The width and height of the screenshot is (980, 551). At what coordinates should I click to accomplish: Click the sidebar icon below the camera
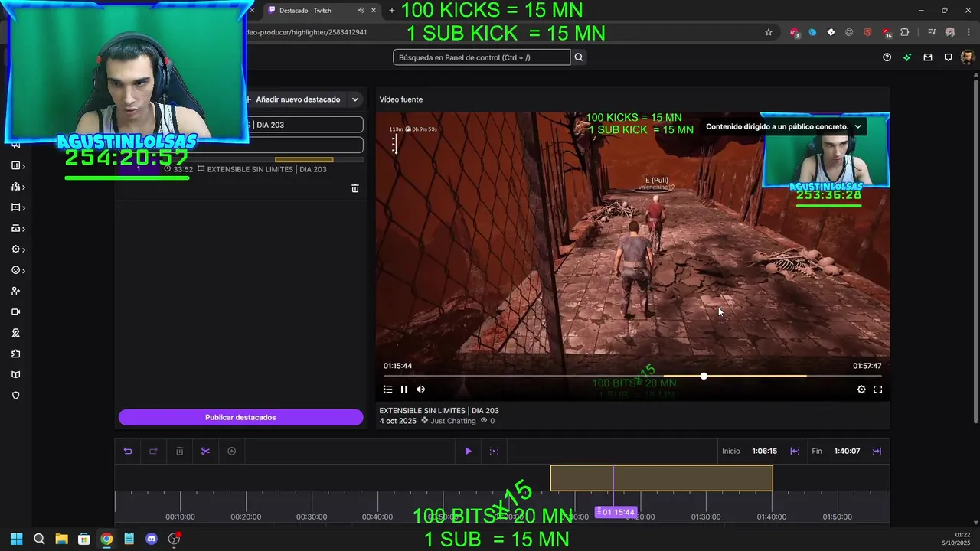pyautogui.click(x=15, y=333)
